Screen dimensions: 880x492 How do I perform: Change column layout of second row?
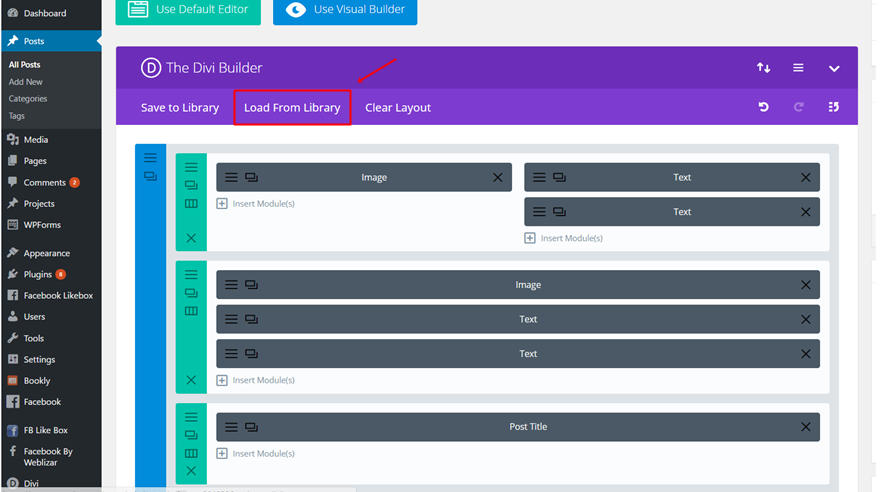coord(191,311)
